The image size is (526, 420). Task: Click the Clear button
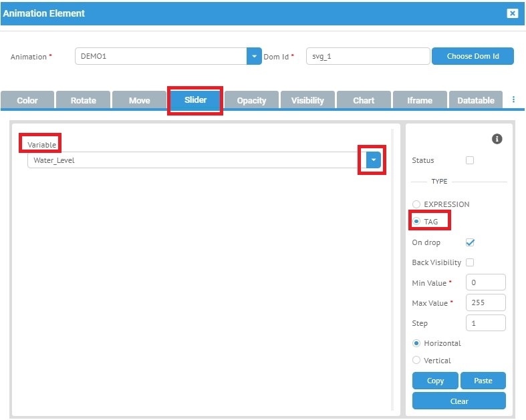pyautogui.click(x=459, y=401)
